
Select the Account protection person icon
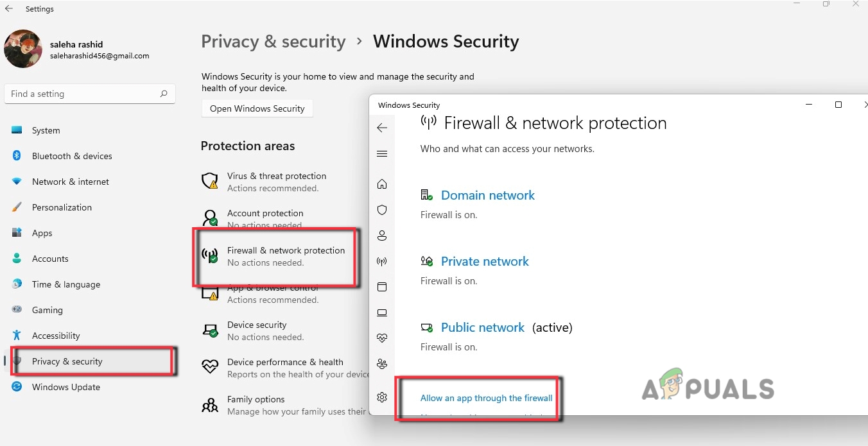382,236
